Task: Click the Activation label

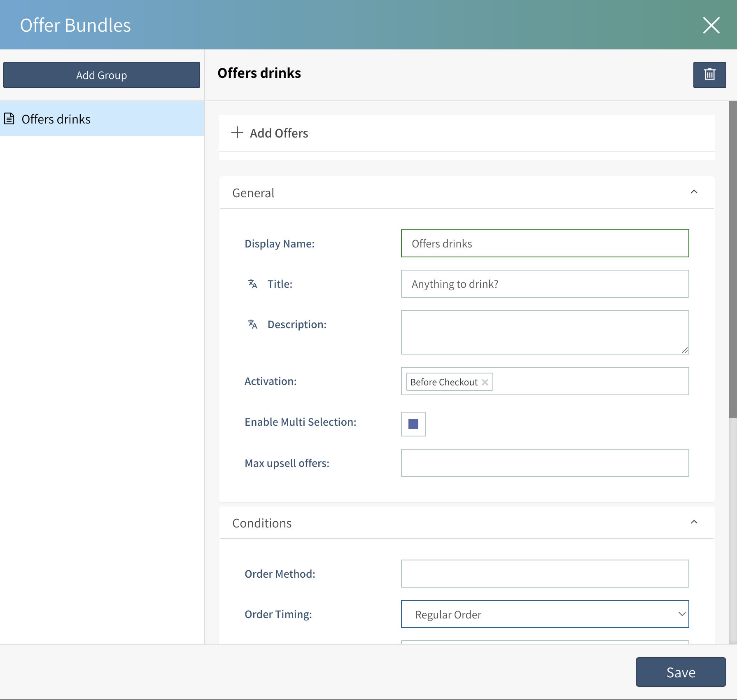Action: pos(271,381)
